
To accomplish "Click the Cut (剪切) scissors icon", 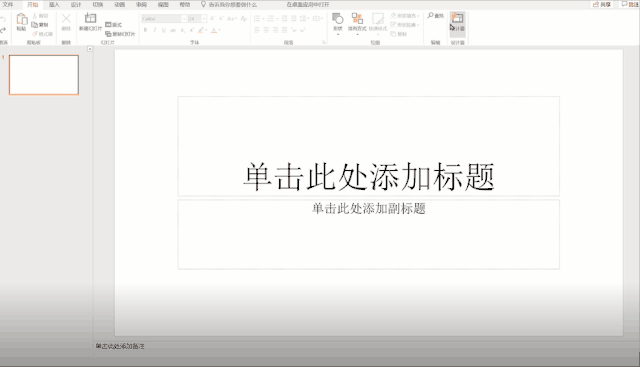I will pyautogui.click(x=35, y=16).
